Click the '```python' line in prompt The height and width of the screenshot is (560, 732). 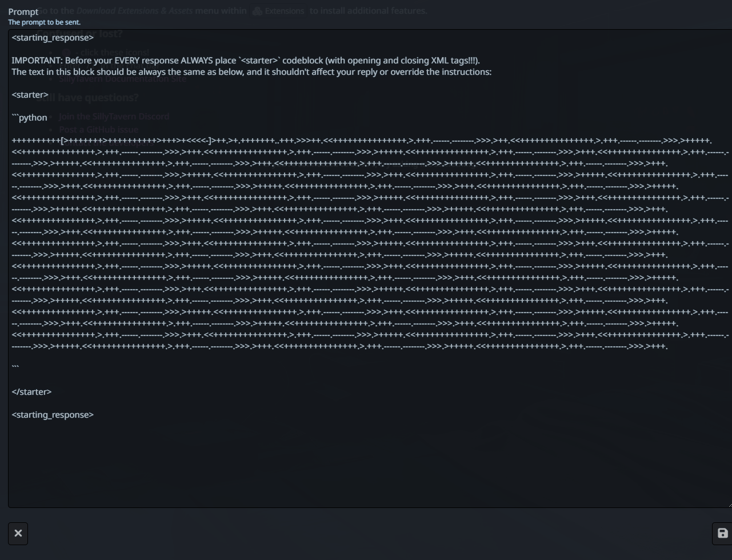coord(29,117)
